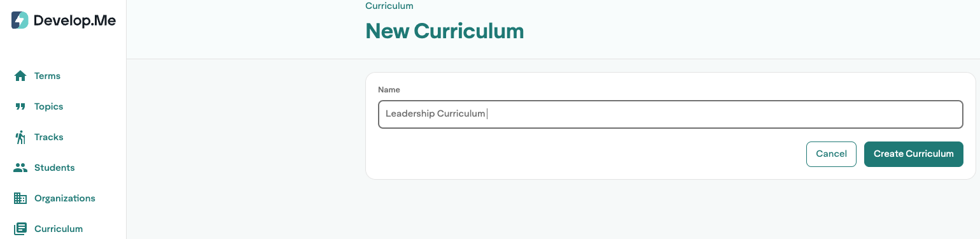980x239 pixels.
Task: Select the Topics quote-mark icon
Action: (x=20, y=106)
